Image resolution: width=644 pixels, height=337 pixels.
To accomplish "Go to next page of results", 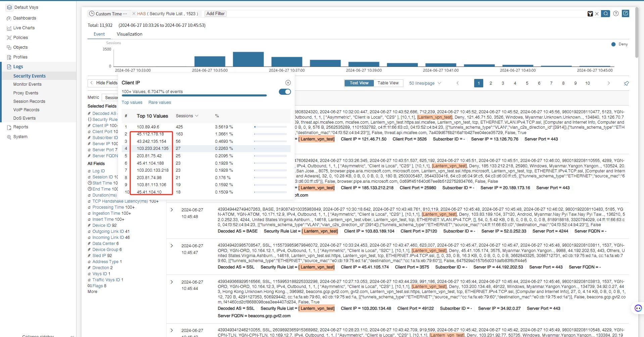I will tap(609, 83).
